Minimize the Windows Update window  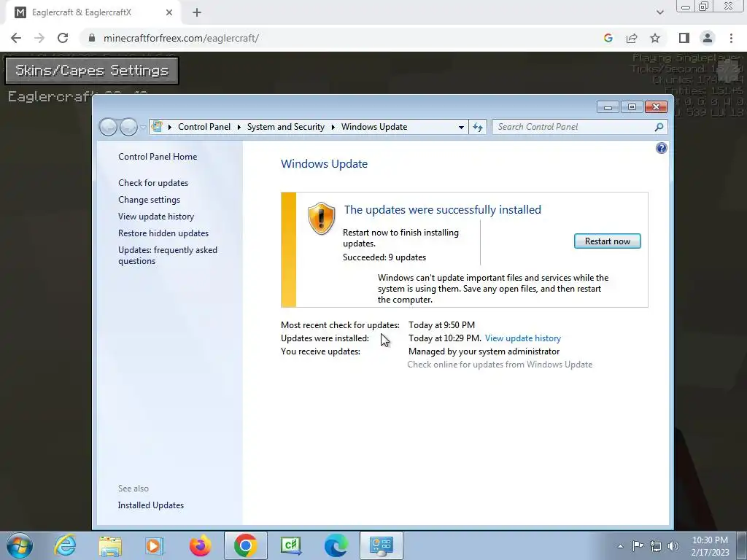pos(608,107)
